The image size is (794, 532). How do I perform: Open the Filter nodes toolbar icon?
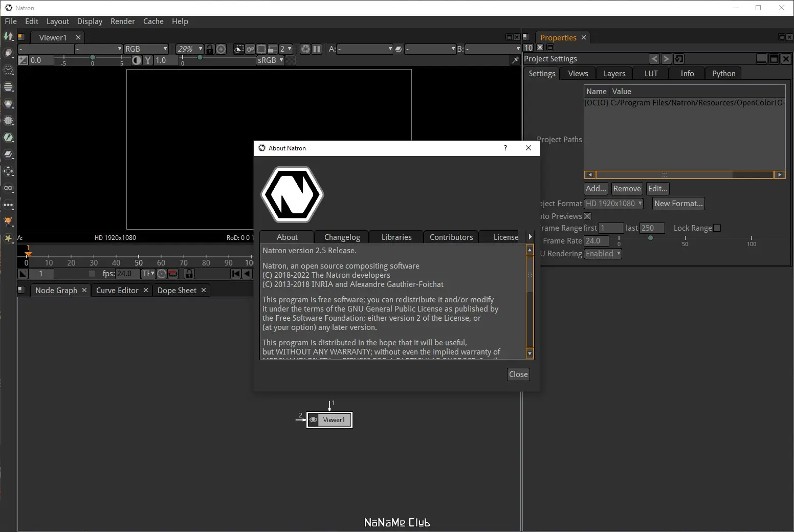pyautogui.click(x=8, y=121)
